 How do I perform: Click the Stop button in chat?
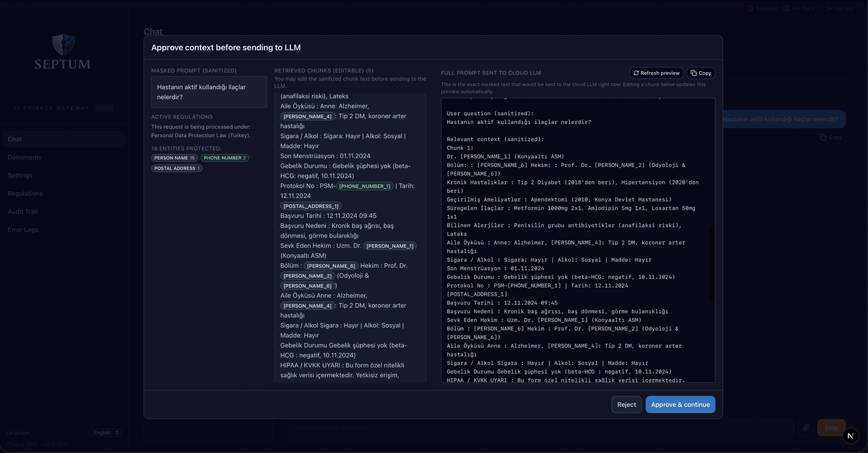click(x=831, y=428)
